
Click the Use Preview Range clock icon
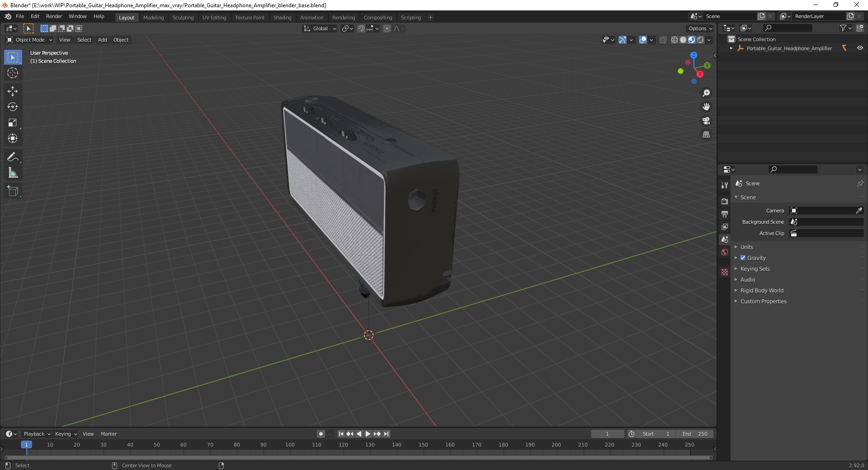point(632,434)
